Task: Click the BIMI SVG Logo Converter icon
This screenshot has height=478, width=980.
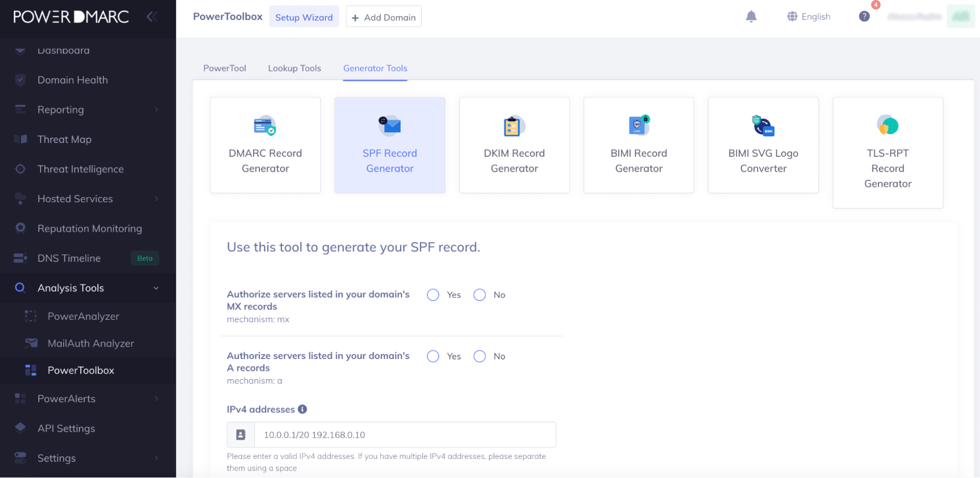Action: pyautogui.click(x=763, y=125)
